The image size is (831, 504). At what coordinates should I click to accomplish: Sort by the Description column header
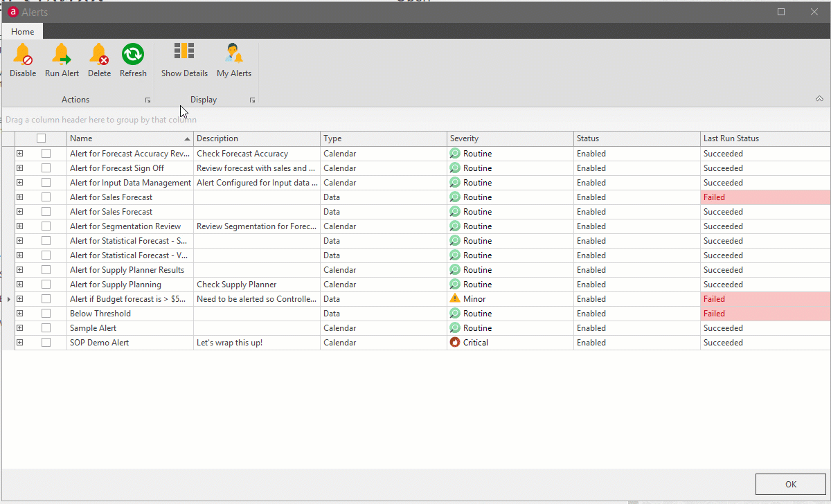[257, 138]
